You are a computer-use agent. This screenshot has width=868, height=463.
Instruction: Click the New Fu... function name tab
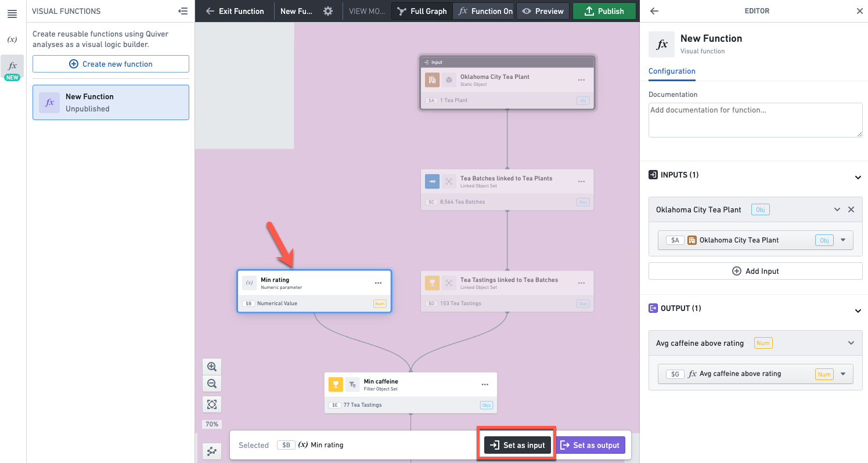coord(296,11)
